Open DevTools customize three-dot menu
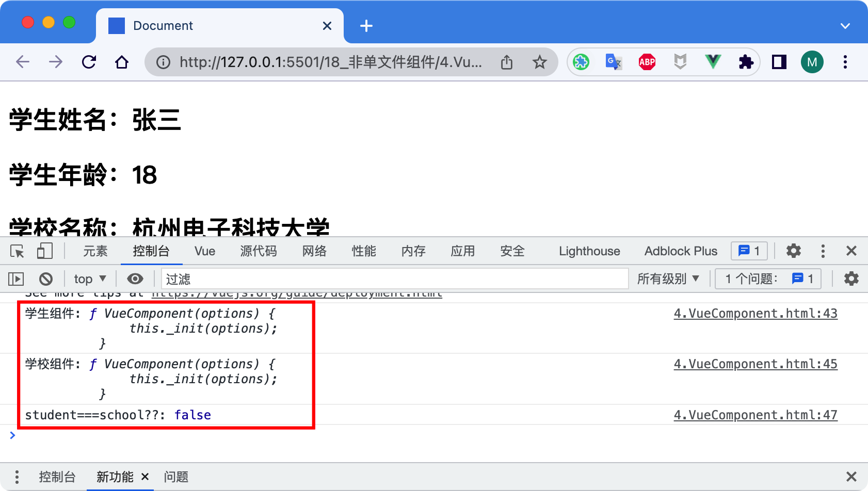Image resolution: width=868 pixels, height=491 pixels. point(823,251)
